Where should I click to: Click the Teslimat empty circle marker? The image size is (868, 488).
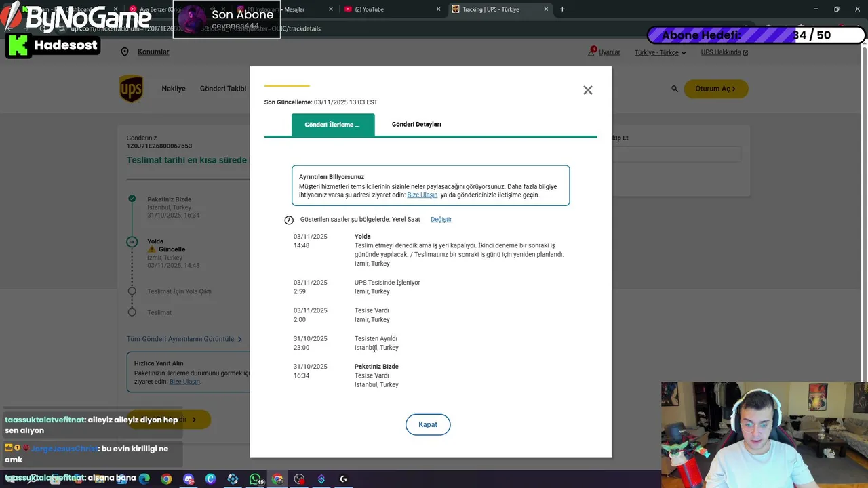coord(132,312)
